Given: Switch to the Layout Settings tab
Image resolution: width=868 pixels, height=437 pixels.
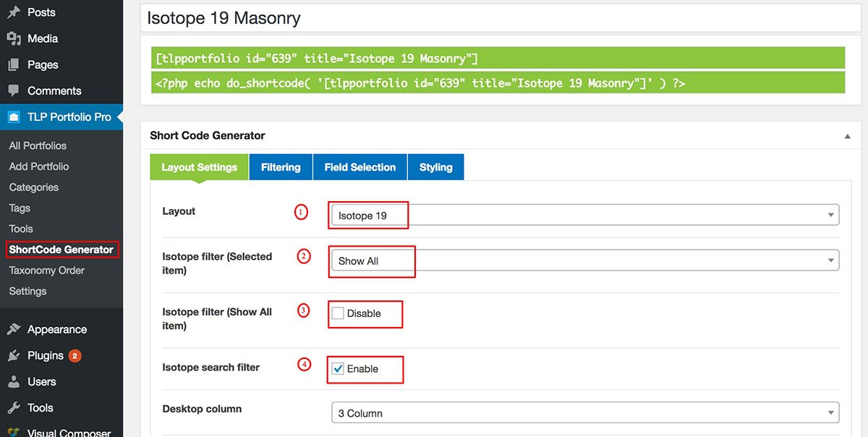Looking at the screenshot, I should (x=199, y=167).
